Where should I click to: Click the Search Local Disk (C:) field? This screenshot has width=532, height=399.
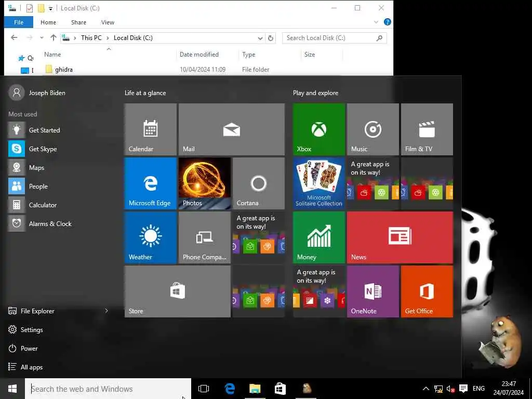pyautogui.click(x=334, y=38)
